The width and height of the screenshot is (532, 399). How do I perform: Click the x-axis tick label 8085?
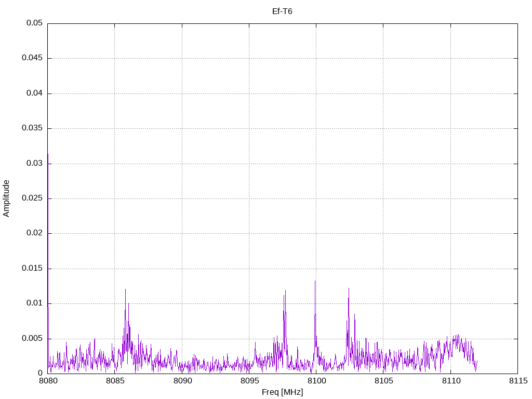(x=115, y=381)
